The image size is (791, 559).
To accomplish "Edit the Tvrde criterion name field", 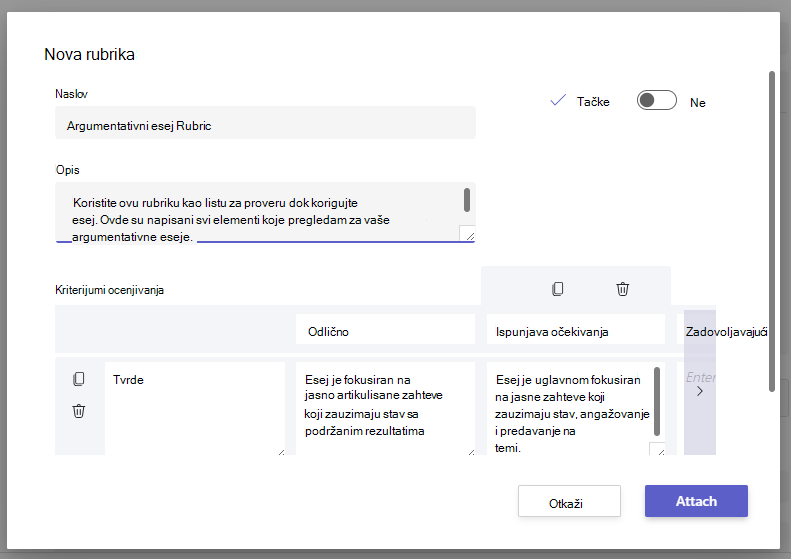I will [195, 408].
